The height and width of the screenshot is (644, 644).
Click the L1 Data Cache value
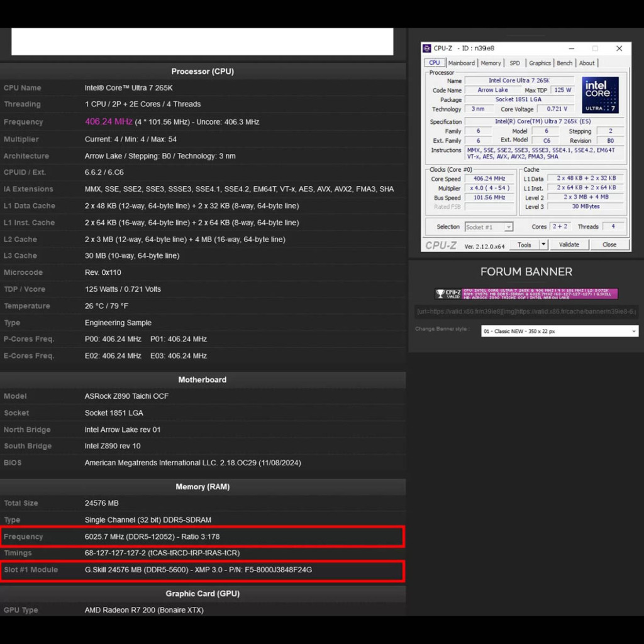[192, 206]
